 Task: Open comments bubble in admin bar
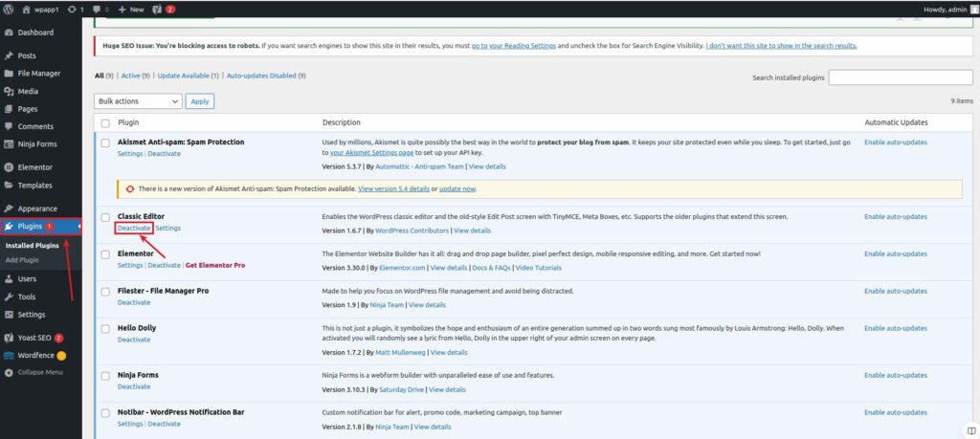(x=100, y=10)
